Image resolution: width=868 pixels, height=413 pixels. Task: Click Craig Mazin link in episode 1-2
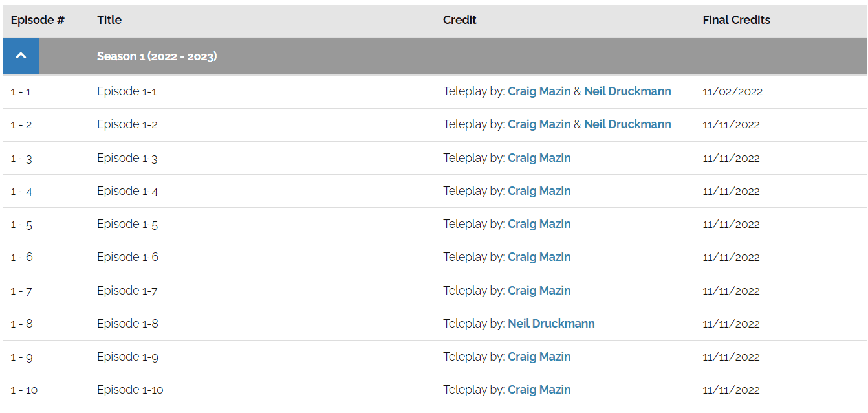(x=539, y=124)
